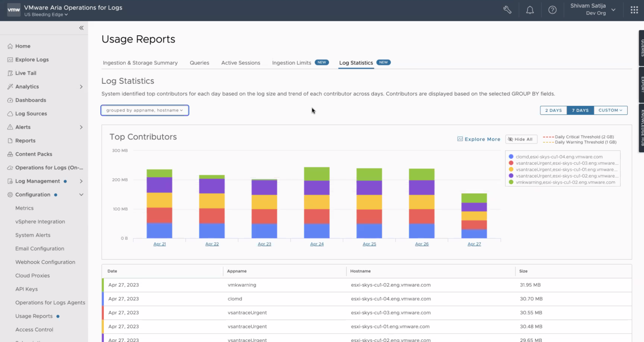Click the Dashboards sidebar icon

click(x=10, y=100)
